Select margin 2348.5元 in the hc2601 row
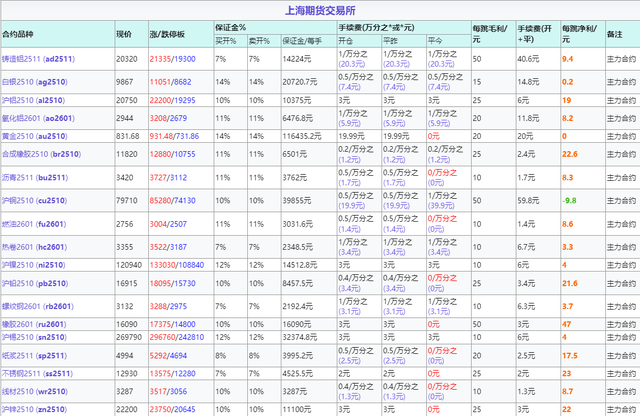This screenshot has width=640, height=416. coord(298,247)
